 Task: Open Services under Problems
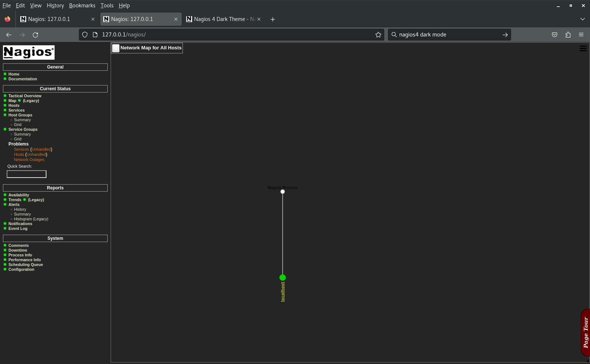coord(21,149)
